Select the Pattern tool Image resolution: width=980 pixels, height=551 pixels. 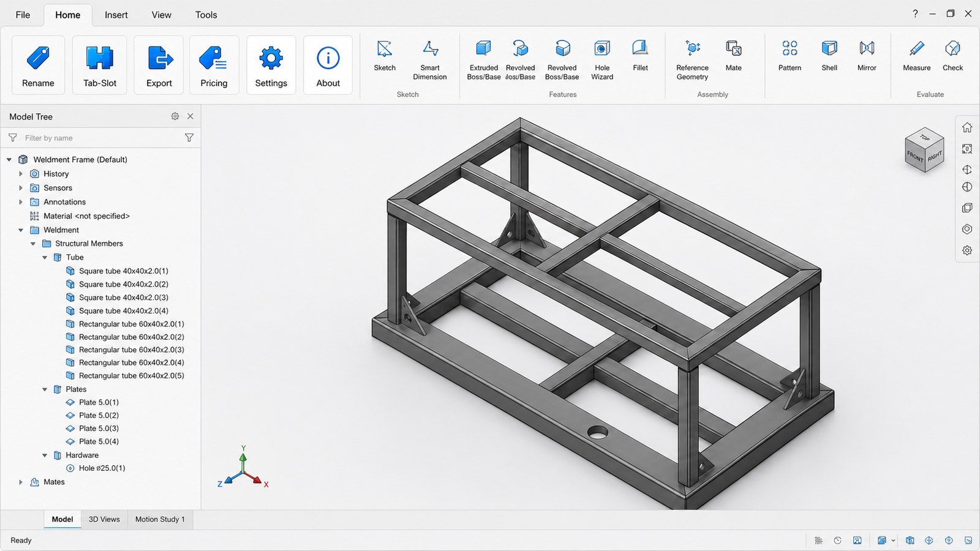click(x=790, y=56)
